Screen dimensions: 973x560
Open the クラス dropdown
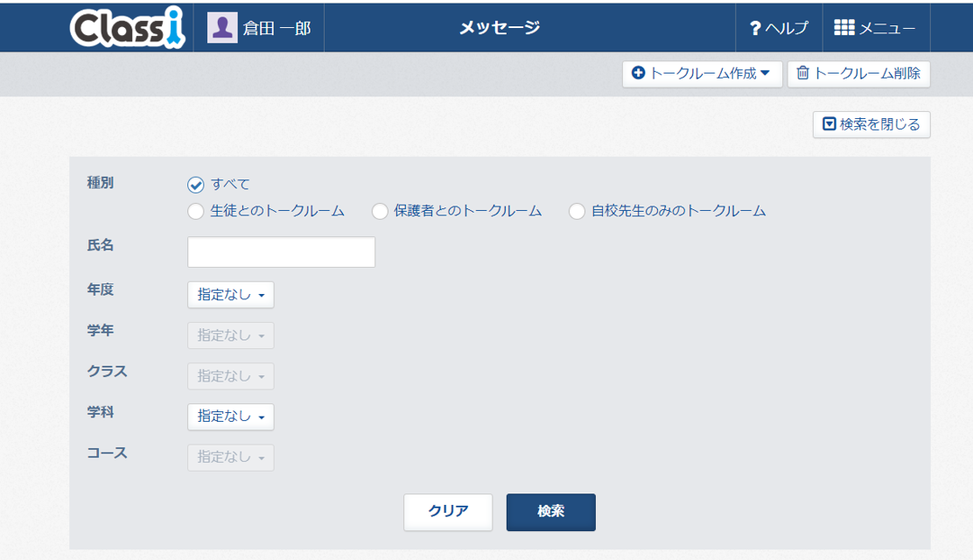coord(230,376)
